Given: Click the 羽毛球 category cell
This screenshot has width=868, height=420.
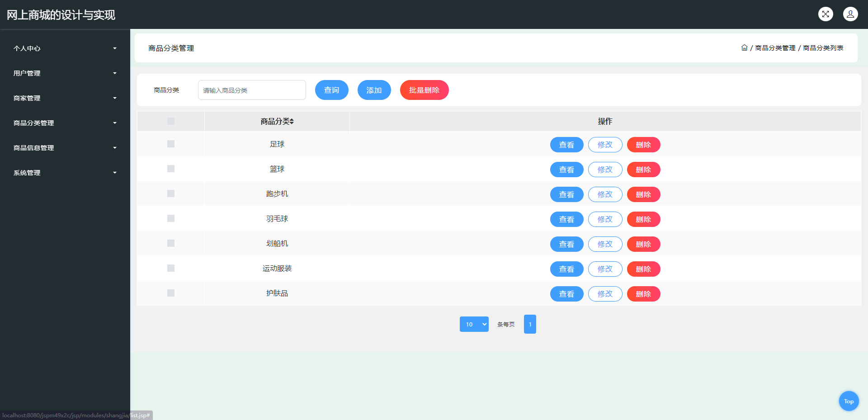Looking at the screenshot, I should coord(277,219).
